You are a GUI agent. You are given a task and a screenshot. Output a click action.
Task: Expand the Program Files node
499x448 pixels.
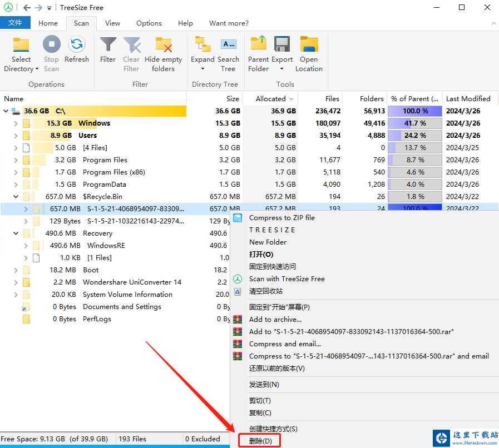point(16,160)
